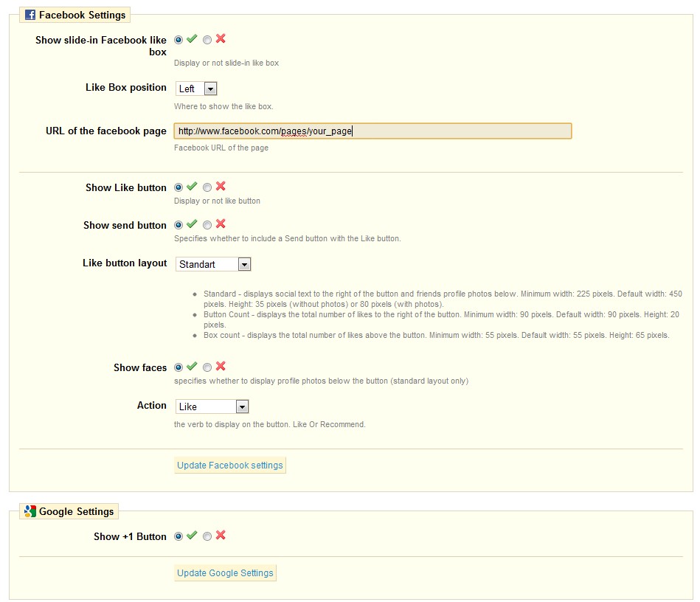
Task: Click the 'Show Like button' label
Action: 126,187
